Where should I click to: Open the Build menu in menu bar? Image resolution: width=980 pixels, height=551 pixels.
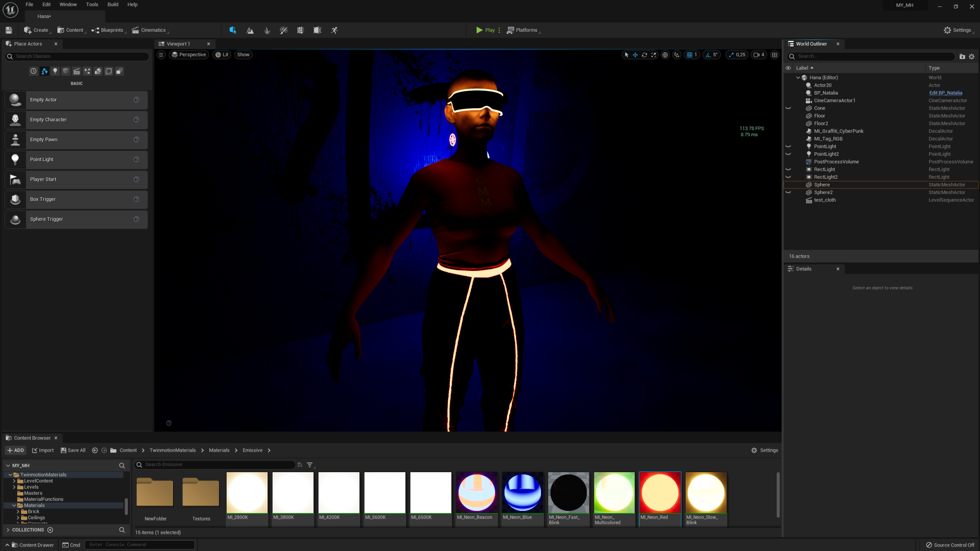112,4
